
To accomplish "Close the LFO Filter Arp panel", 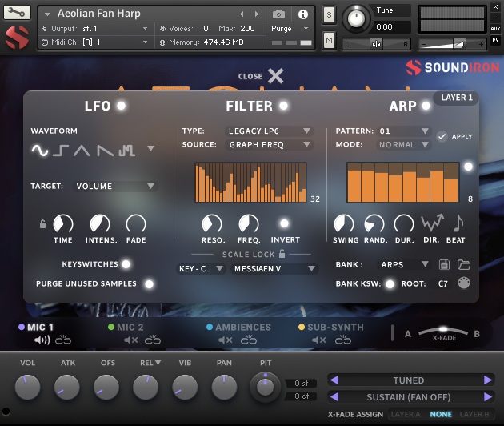I will coord(275,76).
